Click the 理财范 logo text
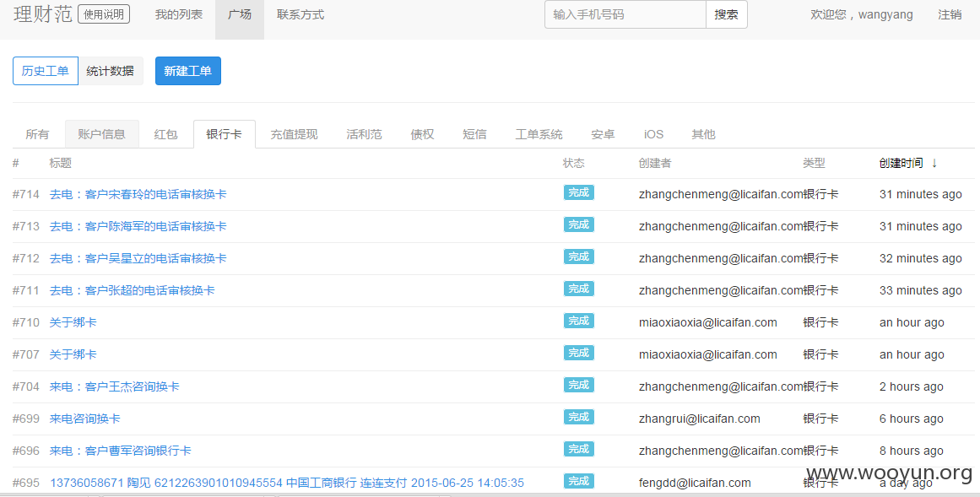Image resolution: width=980 pixels, height=497 pixels. coord(42,14)
